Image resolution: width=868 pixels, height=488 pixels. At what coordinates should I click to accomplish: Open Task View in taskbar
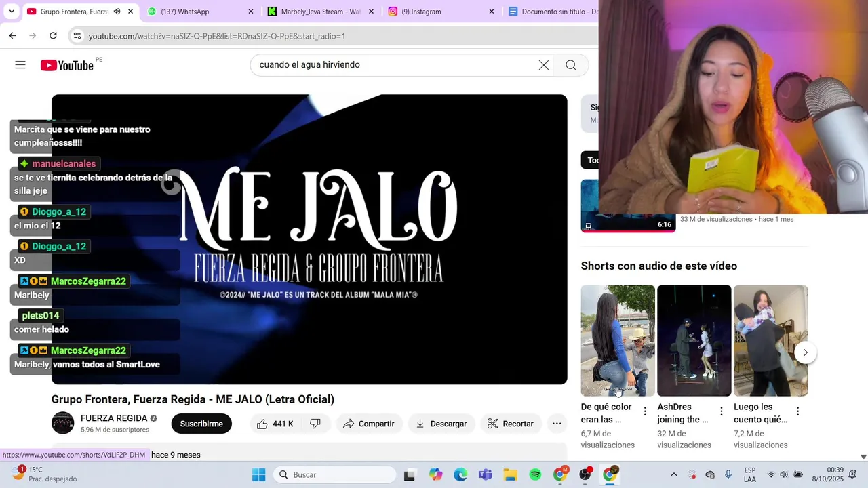409,474
